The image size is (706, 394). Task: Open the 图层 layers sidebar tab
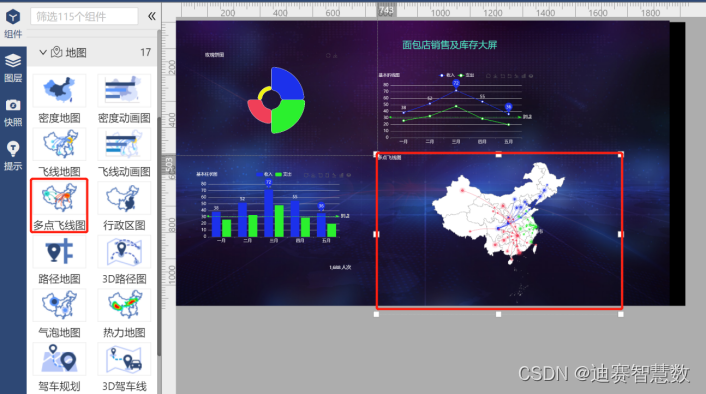pyautogui.click(x=13, y=68)
